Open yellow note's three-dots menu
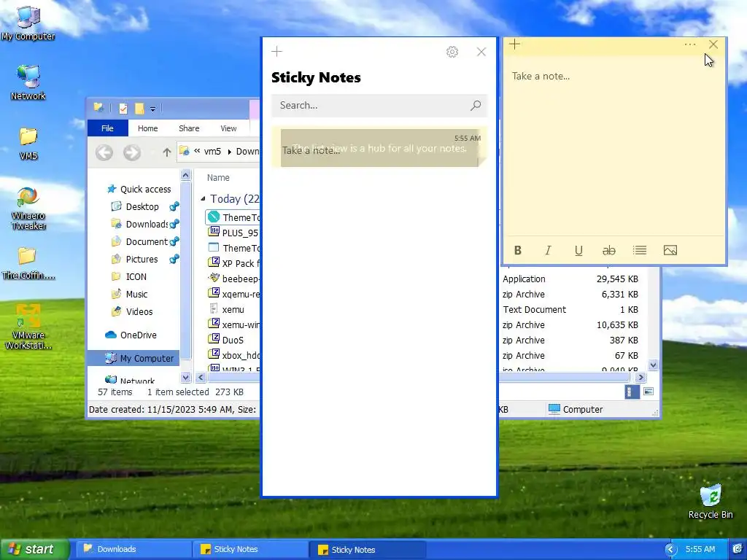Image resolution: width=747 pixels, height=560 pixels. (690, 44)
